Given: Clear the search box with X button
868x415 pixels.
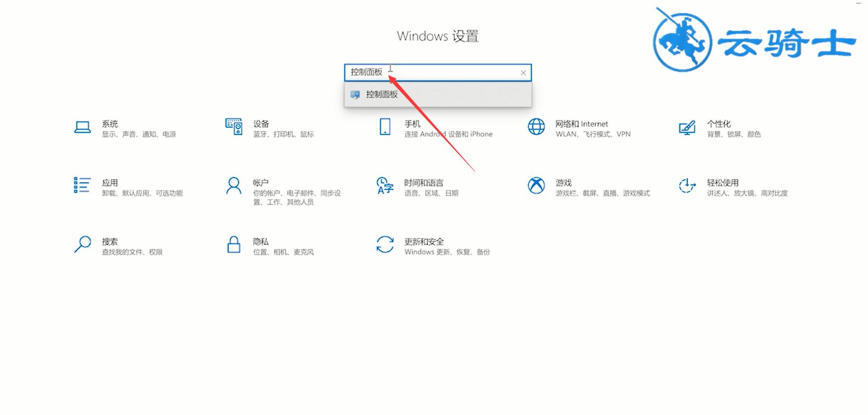Looking at the screenshot, I should [523, 73].
